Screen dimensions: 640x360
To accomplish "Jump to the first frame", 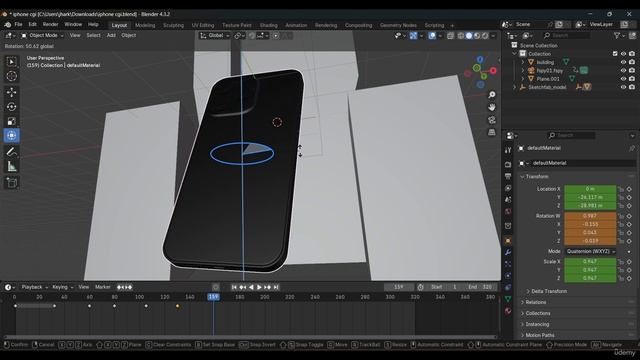I will point(234,287).
